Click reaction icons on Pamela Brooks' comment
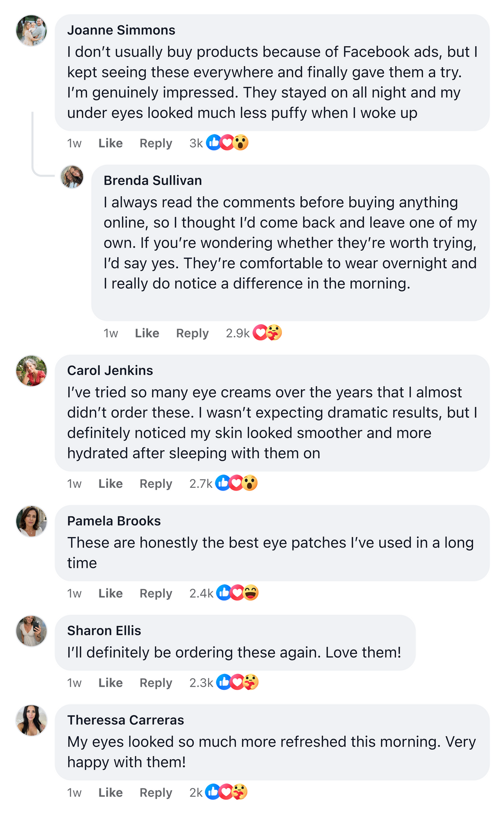This screenshot has width=504, height=816. coord(237,593)
